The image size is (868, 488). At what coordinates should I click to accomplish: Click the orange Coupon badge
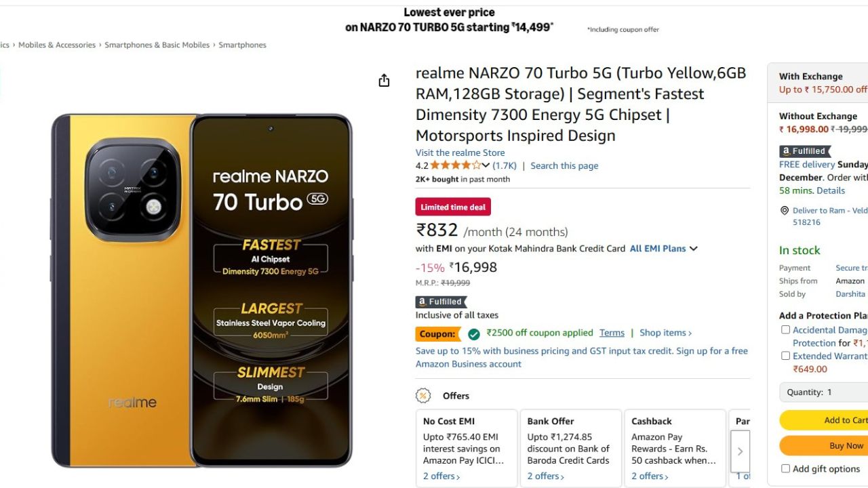438,333
